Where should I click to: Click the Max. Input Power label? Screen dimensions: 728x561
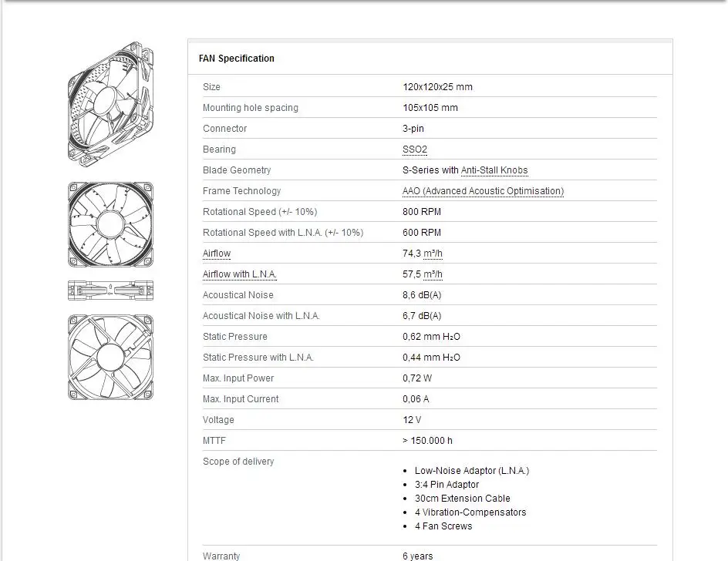pyautogui.click(x=238, y=378)
